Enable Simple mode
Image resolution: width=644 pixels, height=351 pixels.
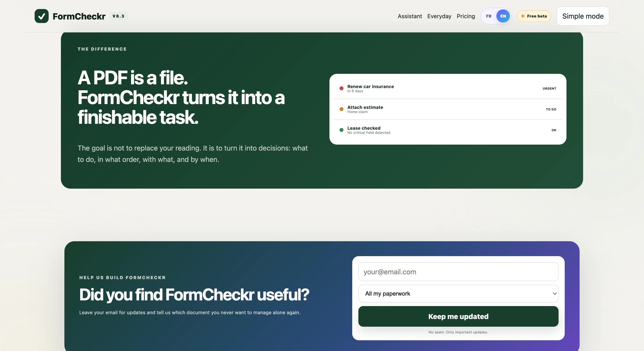pyautogui.click(x=583, y=16)
